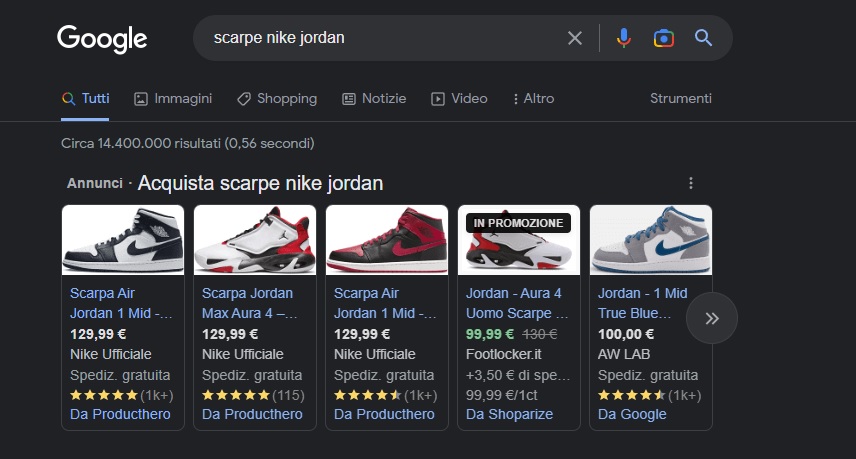Open the three-dot menu for the Annunci section

691,183
